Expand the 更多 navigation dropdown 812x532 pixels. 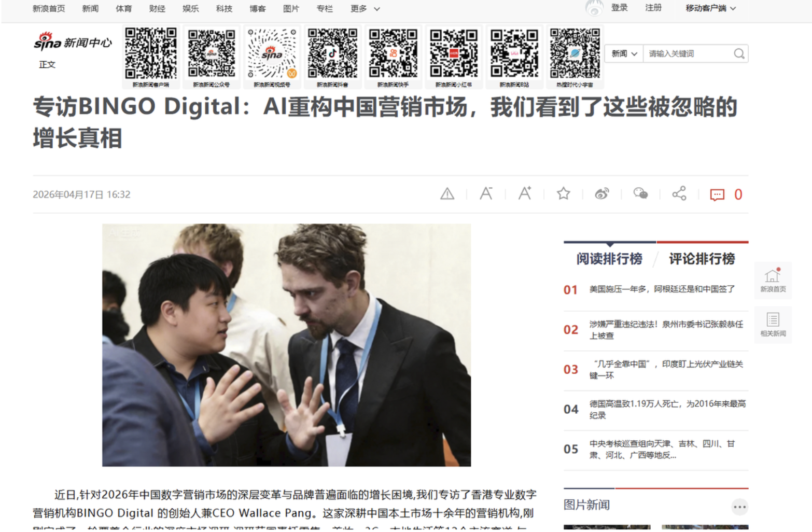point(365,9)
